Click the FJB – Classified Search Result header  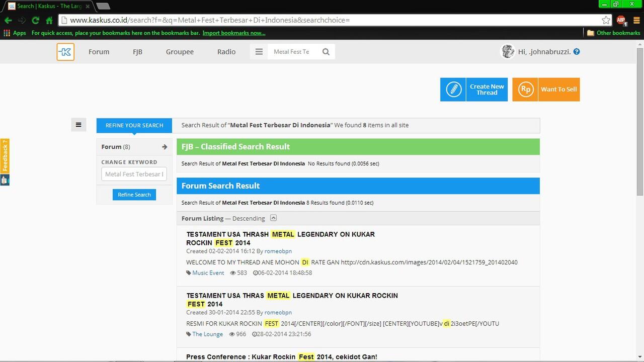point(358,147)
